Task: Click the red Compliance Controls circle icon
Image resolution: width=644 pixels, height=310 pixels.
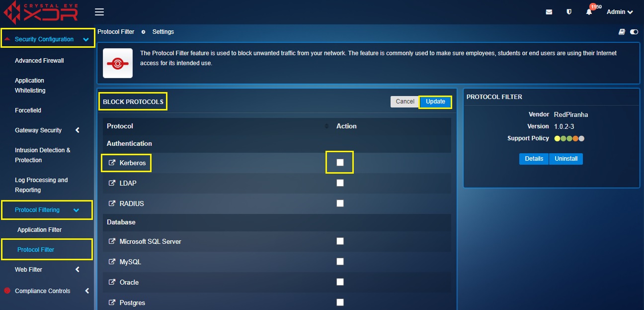Action: pyautogui.click(x=7, y=291)
